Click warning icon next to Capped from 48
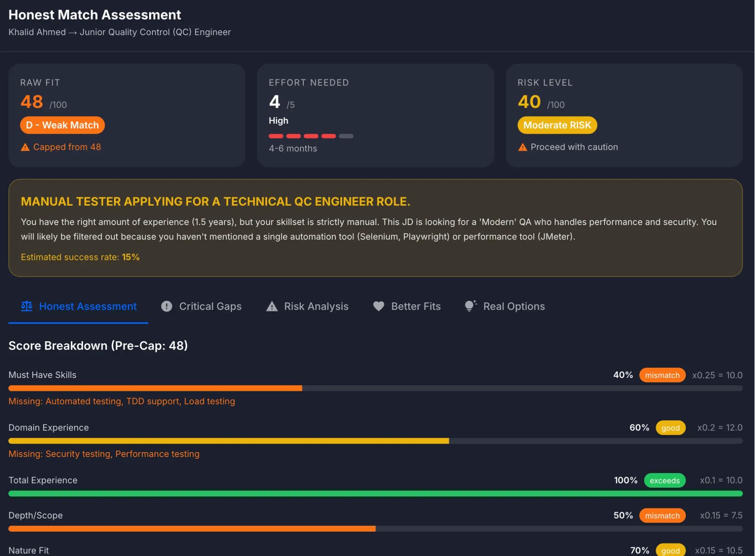This screenshot has width=756, height=556. tap(25, 147)
